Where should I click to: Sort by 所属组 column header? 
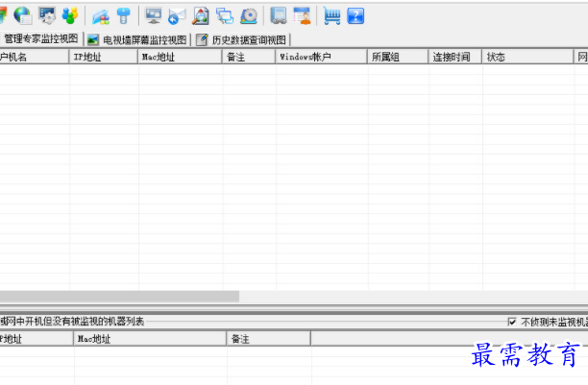pyautogui.click(x=398, y=57)
